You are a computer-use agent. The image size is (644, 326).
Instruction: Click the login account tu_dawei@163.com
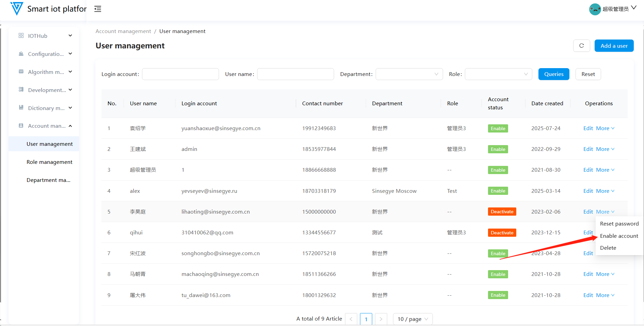(206, 295)
